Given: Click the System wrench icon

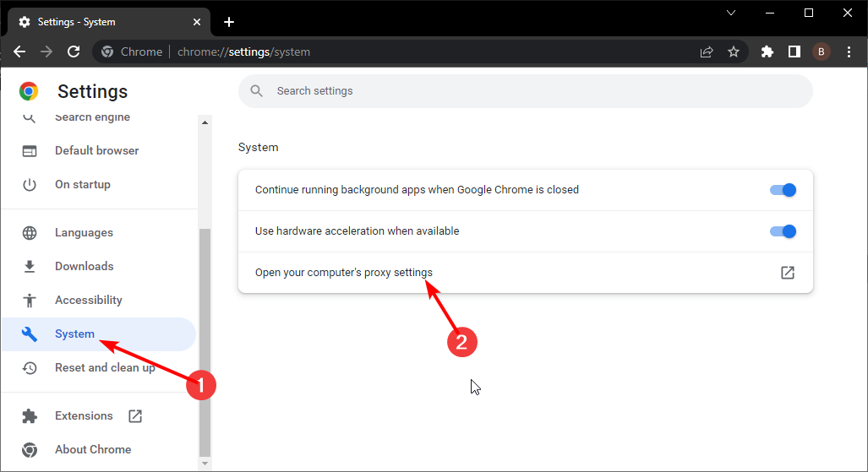Looking at the screenshot, I should (30, 334).
